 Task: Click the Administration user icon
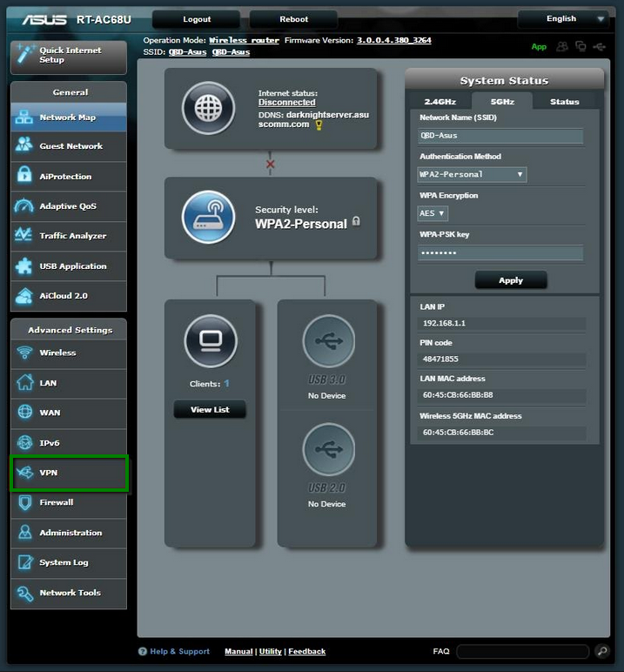coord(25,532)
